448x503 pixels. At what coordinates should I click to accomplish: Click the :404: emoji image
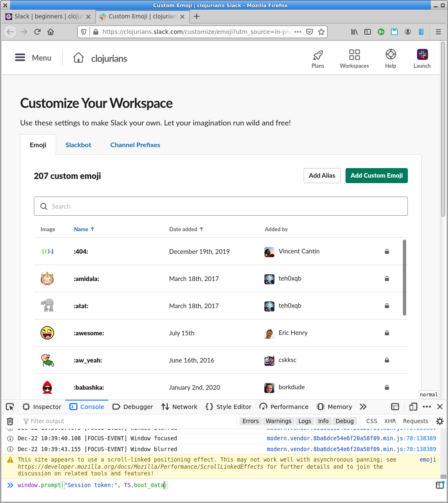click(x=47, y=251)
